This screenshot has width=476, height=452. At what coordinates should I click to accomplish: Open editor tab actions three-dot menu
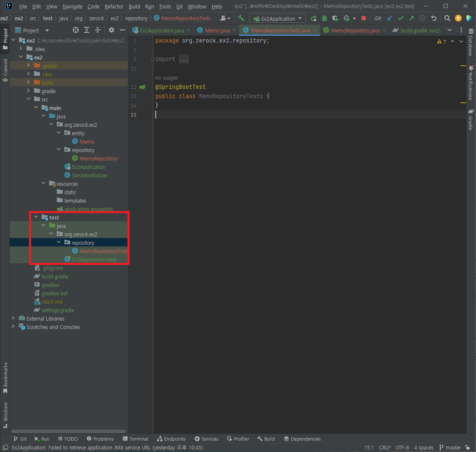click(x=461, y=30)
